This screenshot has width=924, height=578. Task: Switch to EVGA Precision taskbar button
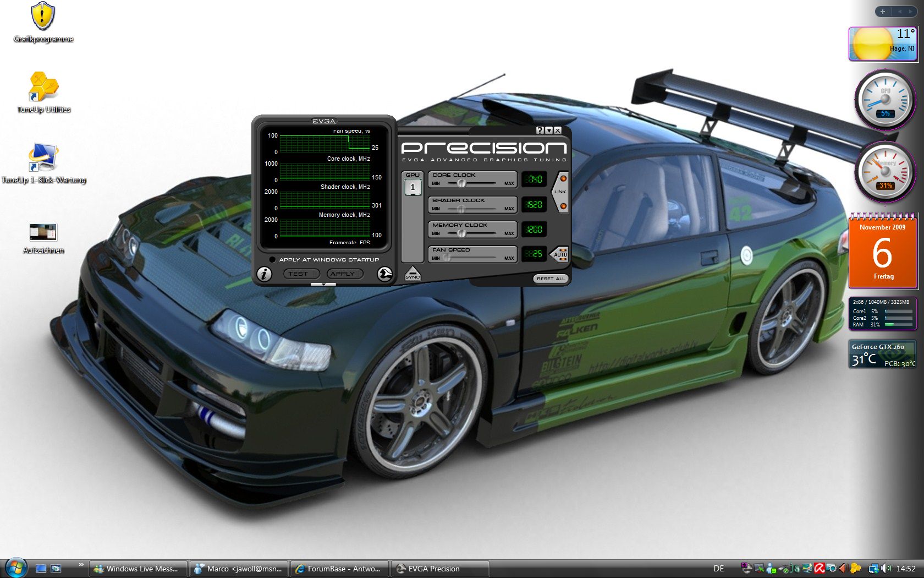(441, 569)
